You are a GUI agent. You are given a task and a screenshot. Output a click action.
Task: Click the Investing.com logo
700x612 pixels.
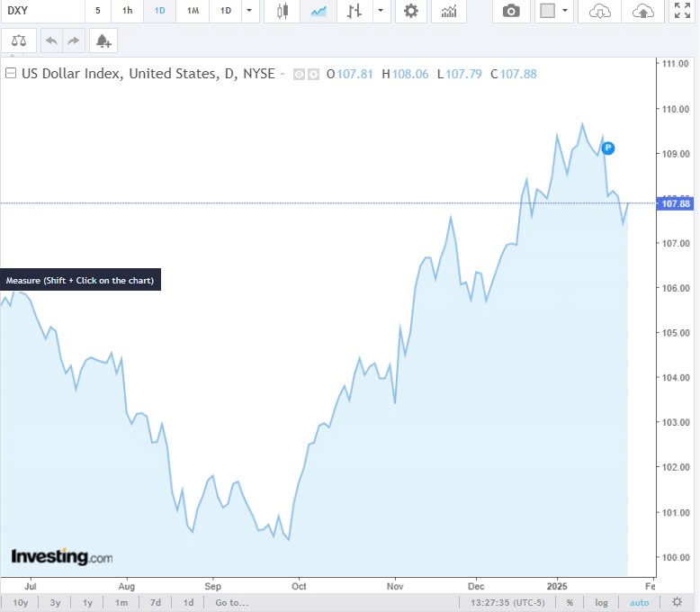61,556
